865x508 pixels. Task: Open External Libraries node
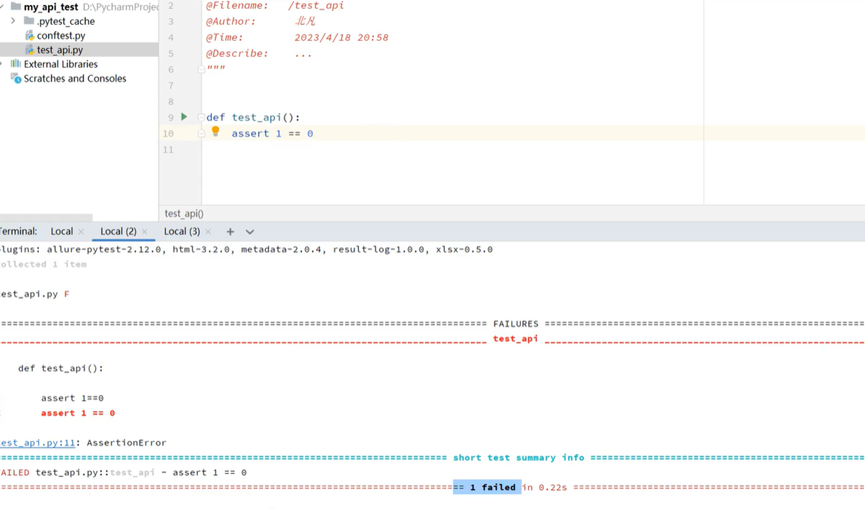tap(61, 64)
